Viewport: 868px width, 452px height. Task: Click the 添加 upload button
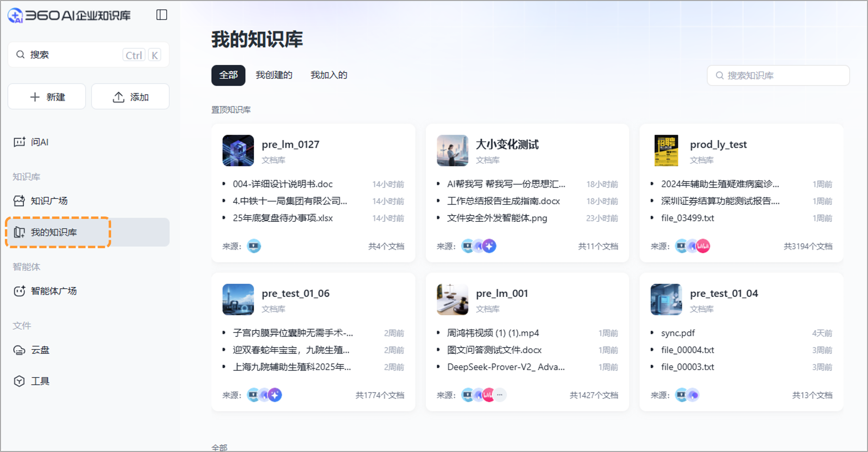130,96
